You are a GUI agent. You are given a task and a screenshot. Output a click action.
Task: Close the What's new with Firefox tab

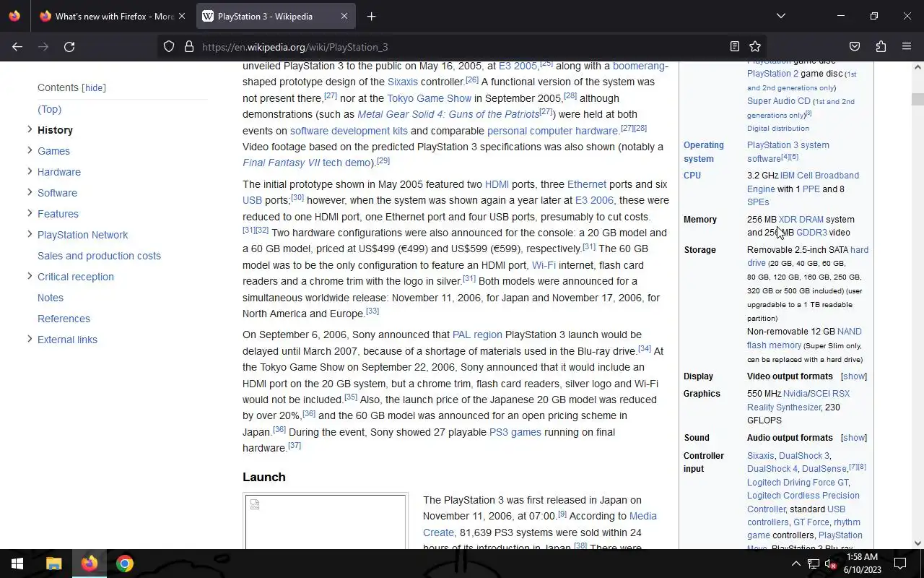point(182,16)
